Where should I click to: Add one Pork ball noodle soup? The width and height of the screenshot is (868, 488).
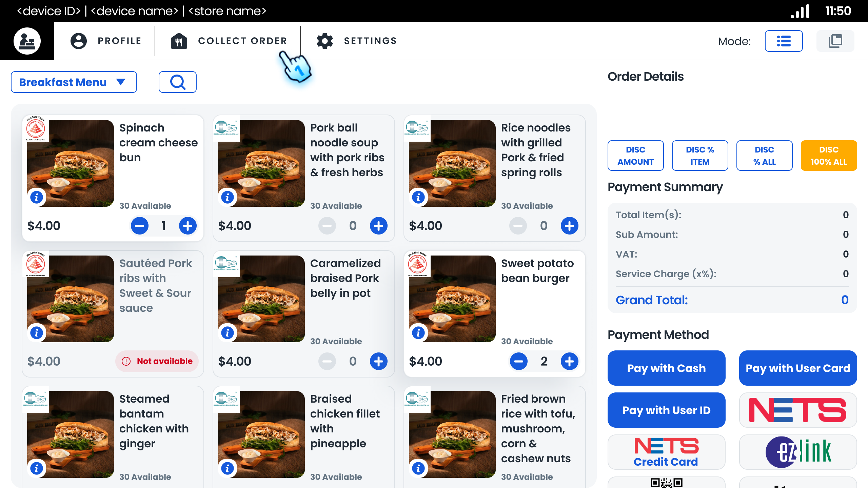coord(379,226)
